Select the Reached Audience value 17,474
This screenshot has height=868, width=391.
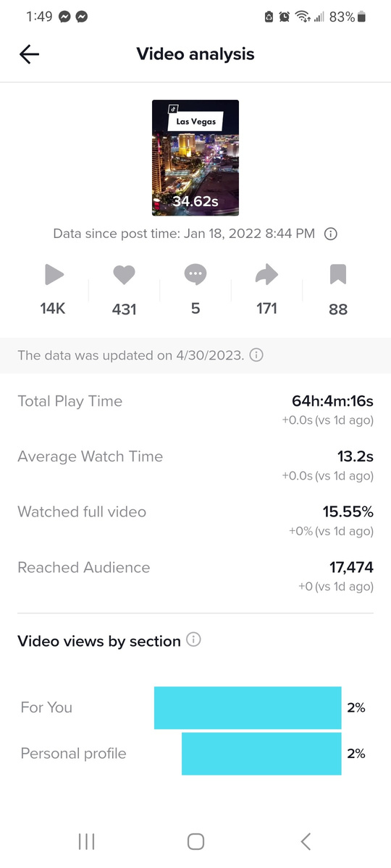(x=351, y=567)
